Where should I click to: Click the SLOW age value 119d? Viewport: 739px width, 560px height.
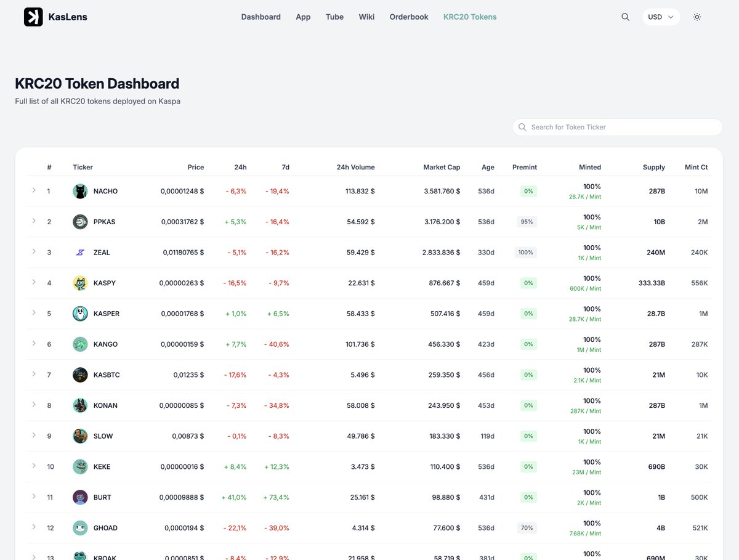click(487, 436)
